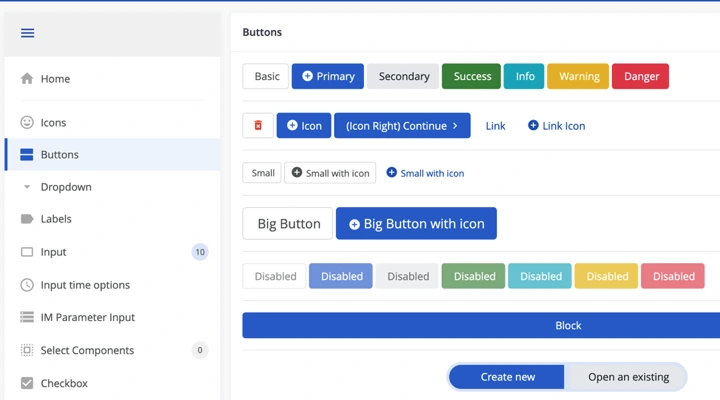Click the Buttons page heading
The width and height of the screenshot is (720, 400).
(262, 32)
